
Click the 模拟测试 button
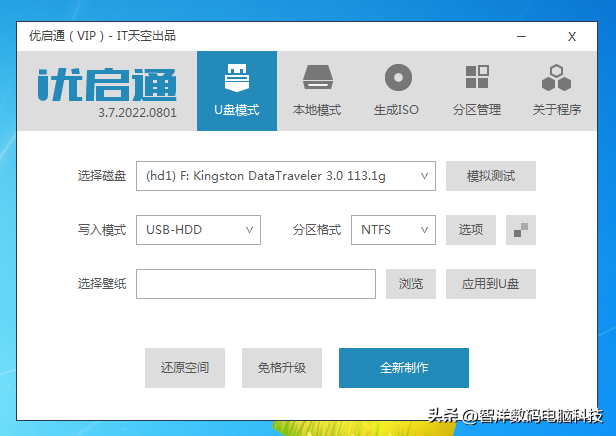coord(491,176)
